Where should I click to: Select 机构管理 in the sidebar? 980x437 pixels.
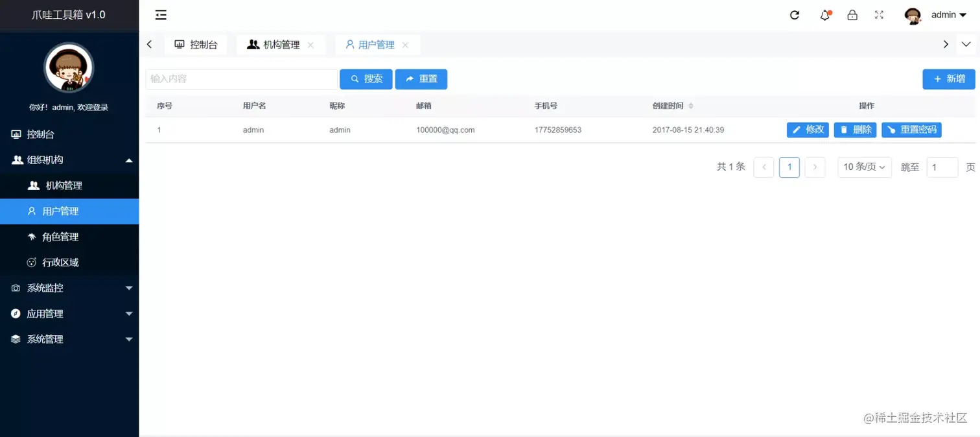point(69,185)
